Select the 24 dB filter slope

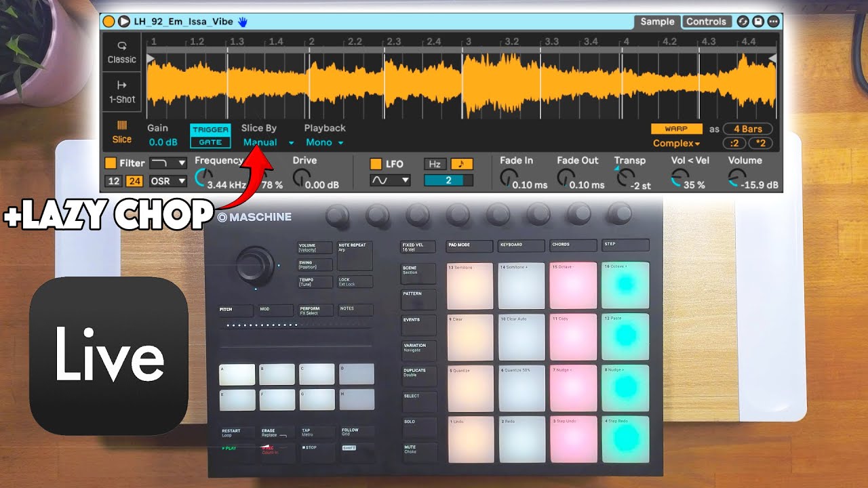133,181
